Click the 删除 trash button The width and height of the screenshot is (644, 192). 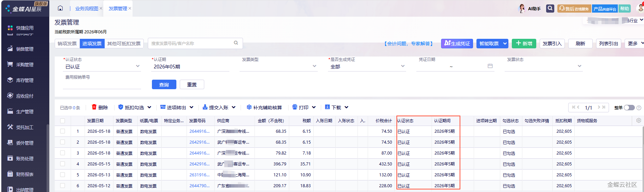[100, 107]
